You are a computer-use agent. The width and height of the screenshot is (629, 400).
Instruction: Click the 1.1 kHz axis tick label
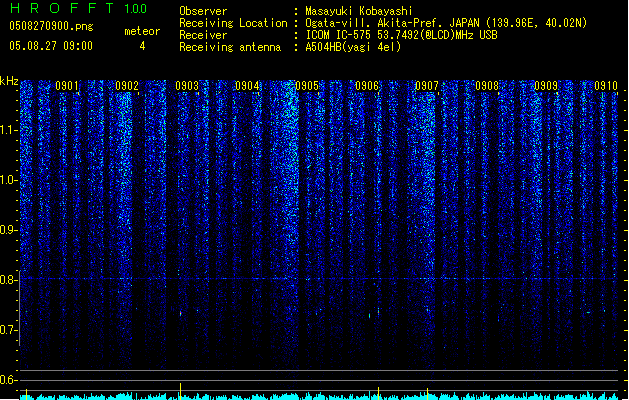click(x=9, y=130)
